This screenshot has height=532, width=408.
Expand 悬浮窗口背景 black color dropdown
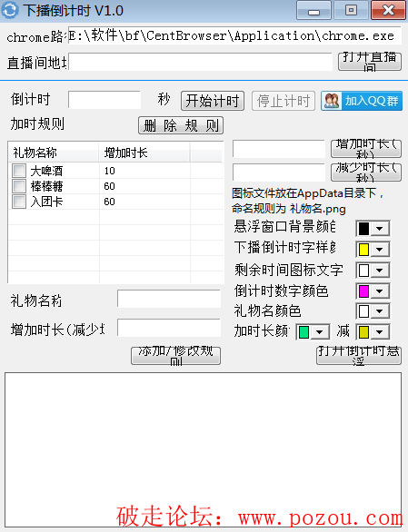point(380,229)
